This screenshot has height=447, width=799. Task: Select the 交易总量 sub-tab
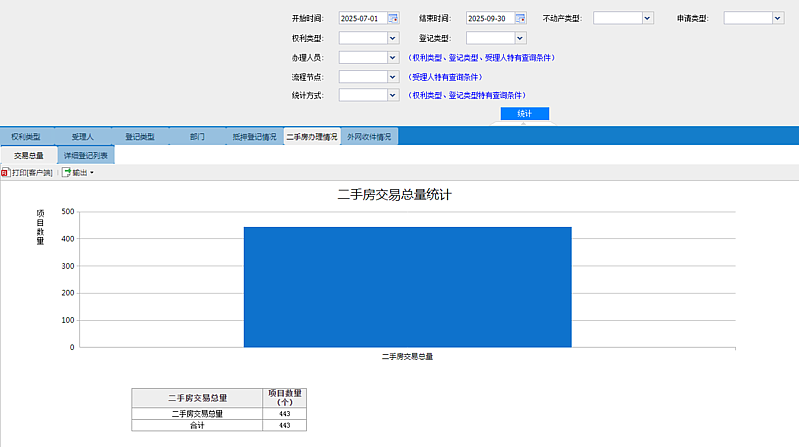29,155
